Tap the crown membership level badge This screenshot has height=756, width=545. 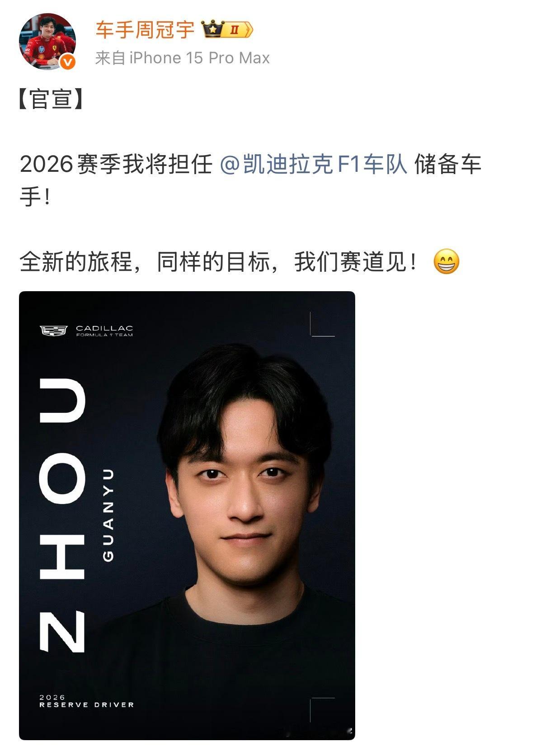coord(227,30)
